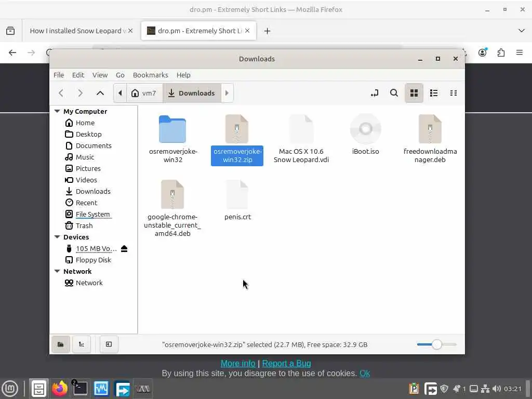The width and height of the screenshot is (532, 399).
Task: Click the vm7 home path button
Action: pyautogui.click(x=144, y=93)
